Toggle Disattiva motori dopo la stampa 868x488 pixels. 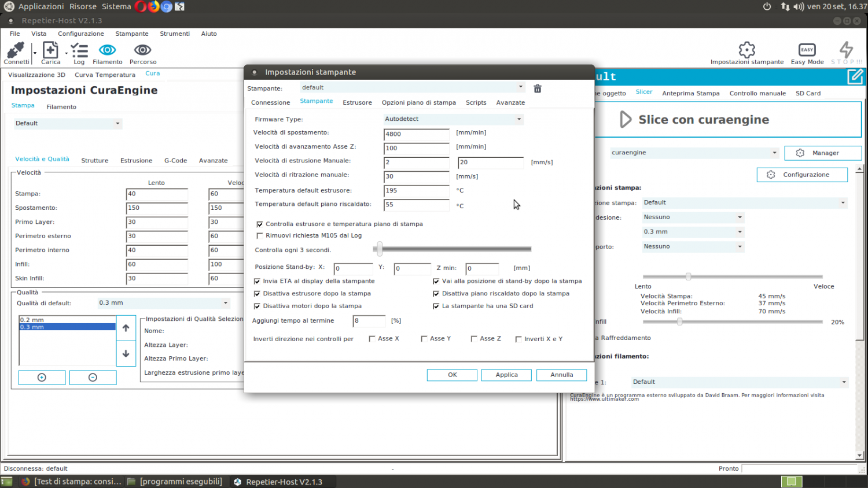[x=257, y=306]
